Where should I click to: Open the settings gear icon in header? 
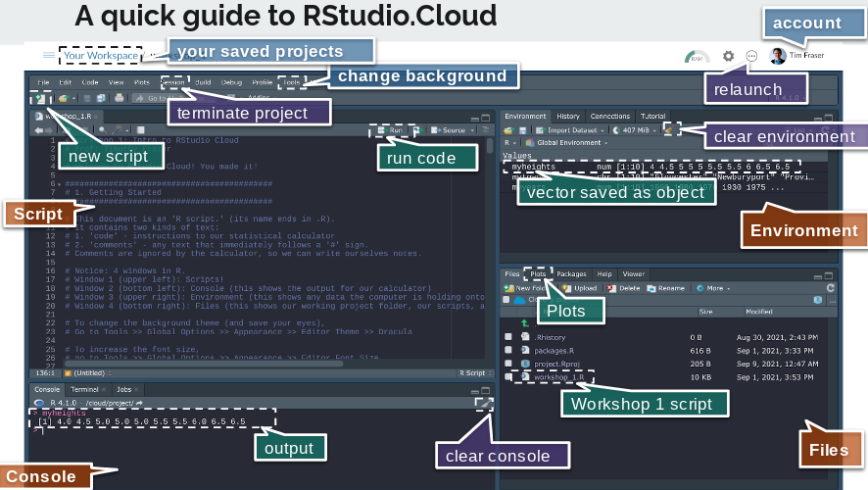coord(729,56)
